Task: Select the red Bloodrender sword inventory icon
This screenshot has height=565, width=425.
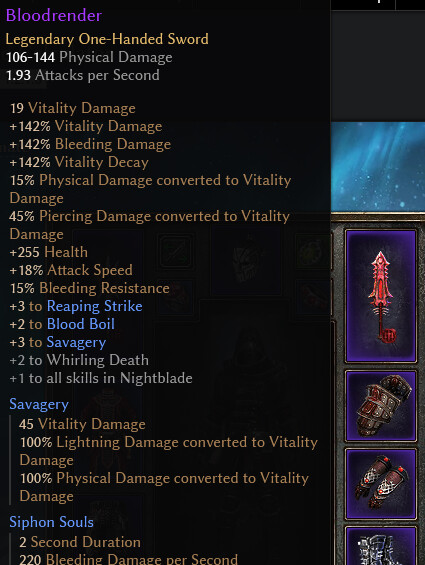Action: click(x=381, y=296)
